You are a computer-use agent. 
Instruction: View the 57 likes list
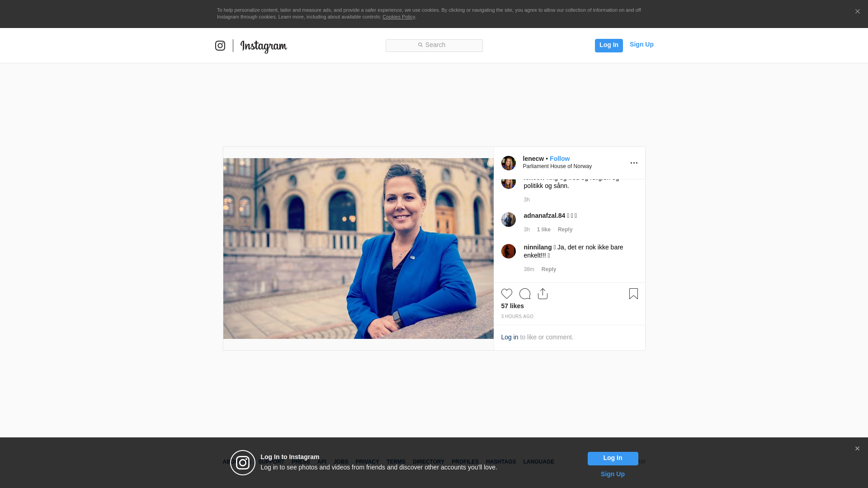point(512,306)
